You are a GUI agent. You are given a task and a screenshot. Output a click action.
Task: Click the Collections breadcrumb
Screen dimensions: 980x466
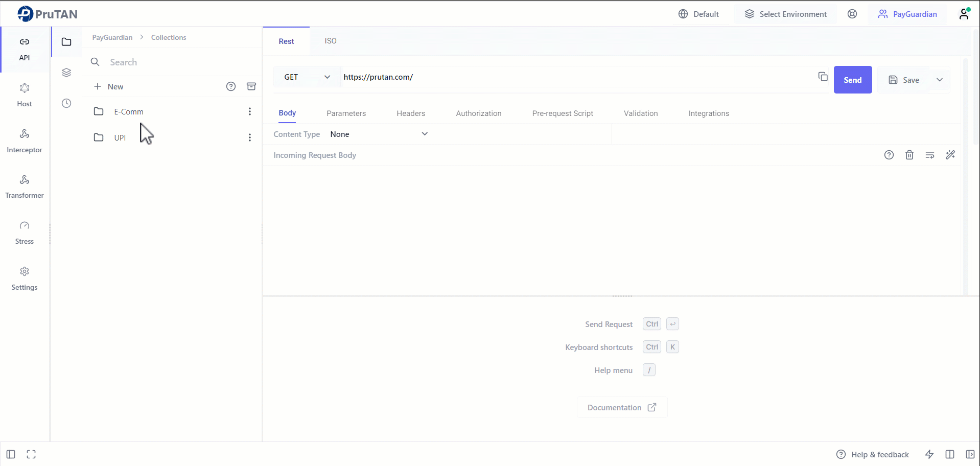(169, 37)
